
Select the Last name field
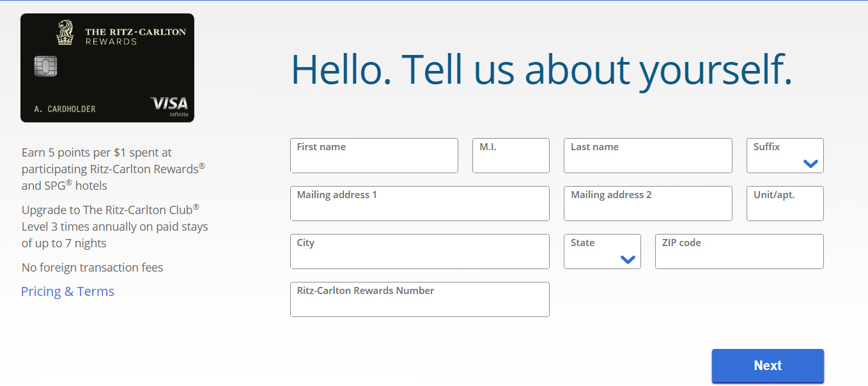click(647, 155)
